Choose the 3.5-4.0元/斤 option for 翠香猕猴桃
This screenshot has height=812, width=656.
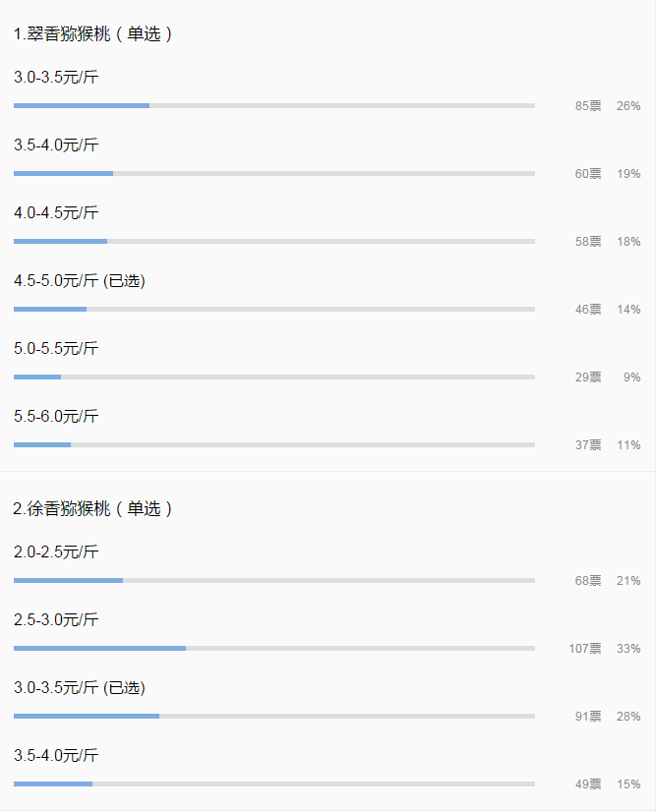[x=56, y=145]
